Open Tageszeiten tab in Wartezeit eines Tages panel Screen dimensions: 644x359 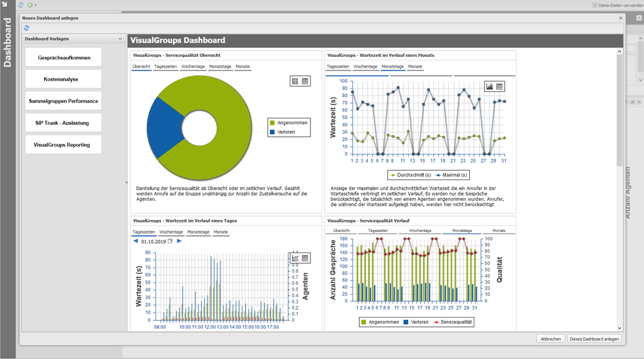(x=144, y=232)
